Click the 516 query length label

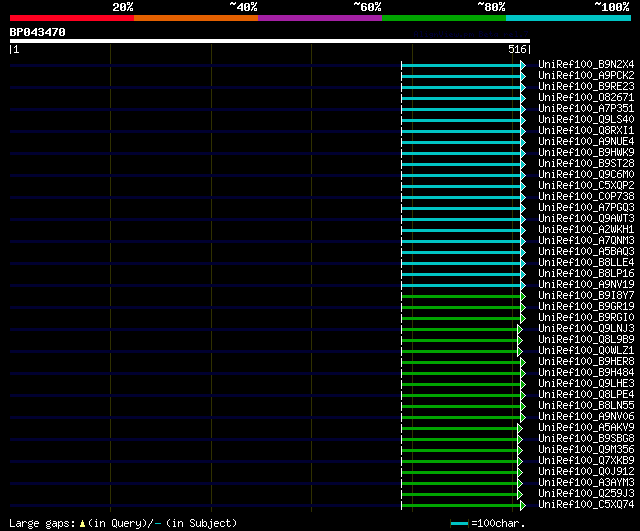click(517, 49)
